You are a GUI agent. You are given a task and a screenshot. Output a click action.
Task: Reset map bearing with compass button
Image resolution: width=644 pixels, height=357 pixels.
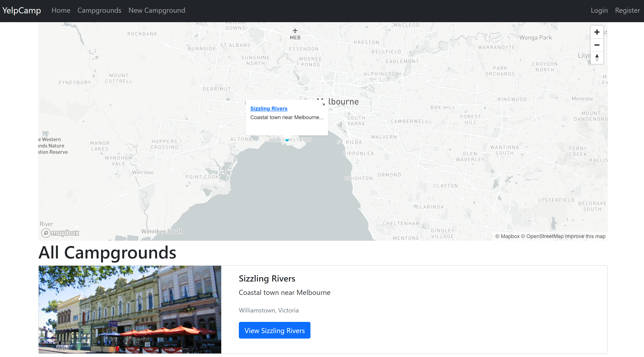click(x=597, y=58)
